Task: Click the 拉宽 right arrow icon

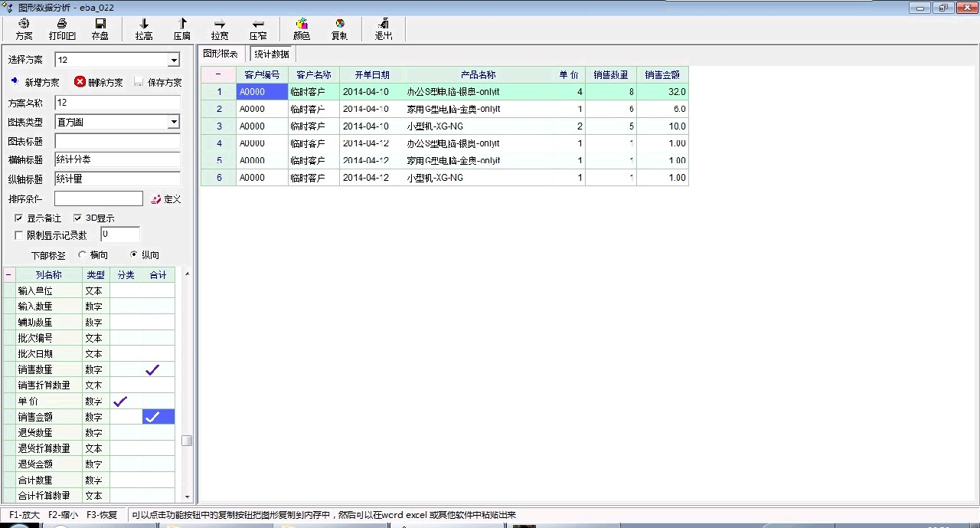Action: click(220, 24)
